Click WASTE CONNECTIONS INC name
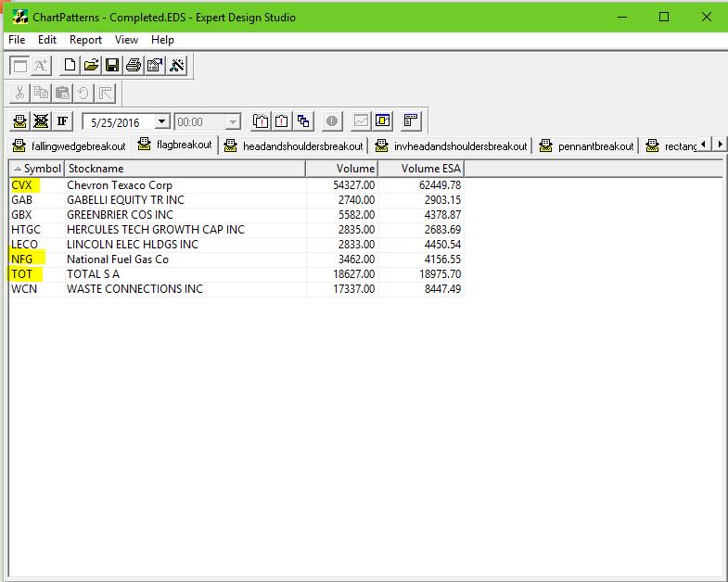 pos(134,289)
